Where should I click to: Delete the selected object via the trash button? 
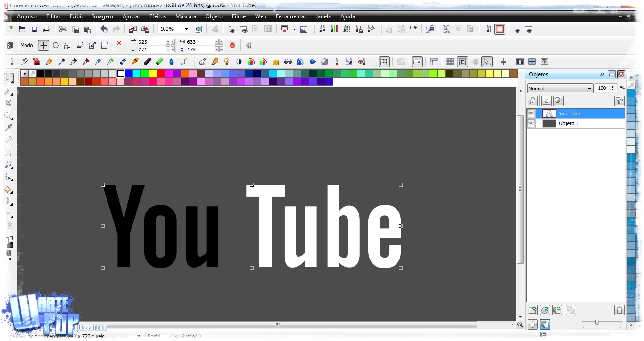[x=619, y=310]
